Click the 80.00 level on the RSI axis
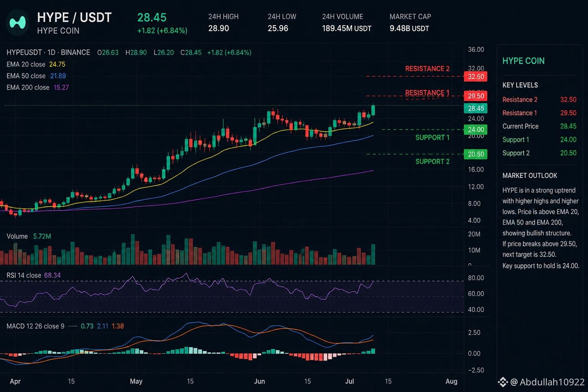 coord(476,278)
